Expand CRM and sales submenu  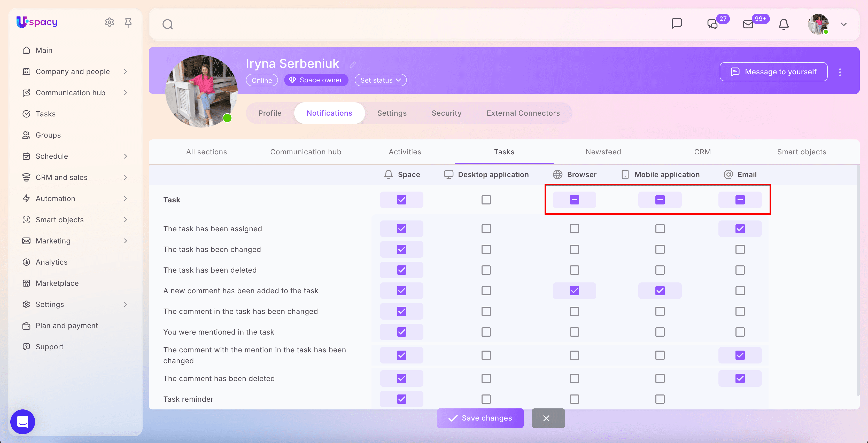[125, 177]
